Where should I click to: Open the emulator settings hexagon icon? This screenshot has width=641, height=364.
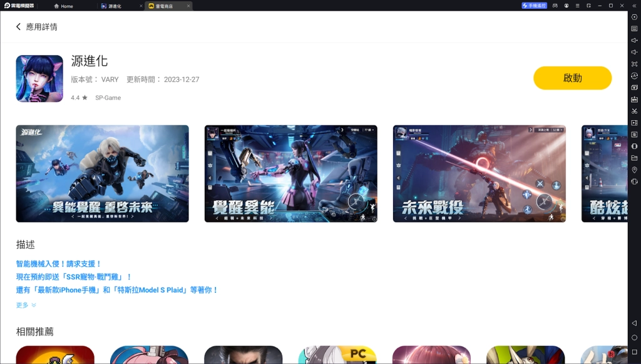click(634, 17)
